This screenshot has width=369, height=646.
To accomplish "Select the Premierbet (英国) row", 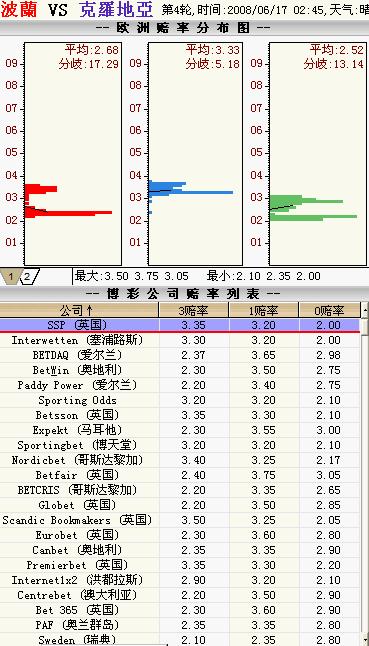I will [180, 565].
